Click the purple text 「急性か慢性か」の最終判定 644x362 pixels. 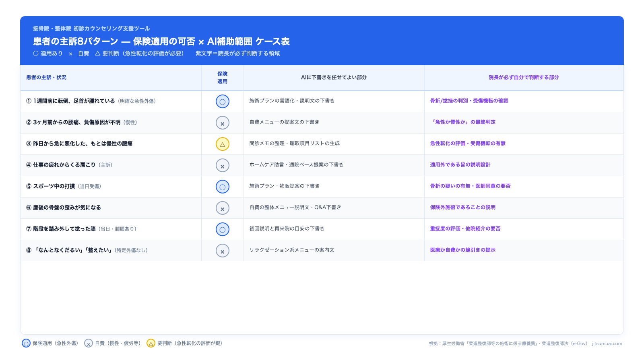click(x=463, y=122)
